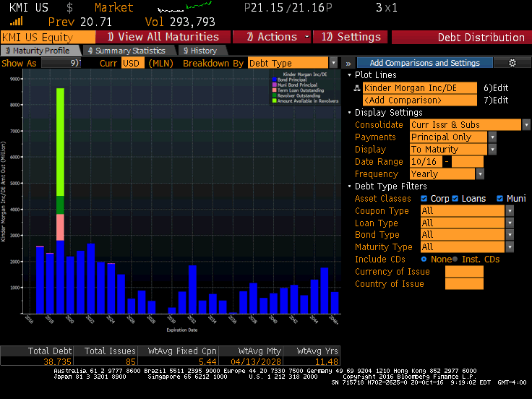This screenshot has height=399, width=532.
Task: Open the Bond Type dropdown
Action: coord(510,235)
